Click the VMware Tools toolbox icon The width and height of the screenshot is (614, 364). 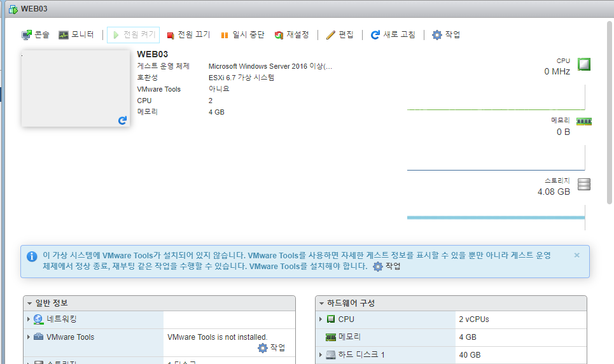point(38,337)
